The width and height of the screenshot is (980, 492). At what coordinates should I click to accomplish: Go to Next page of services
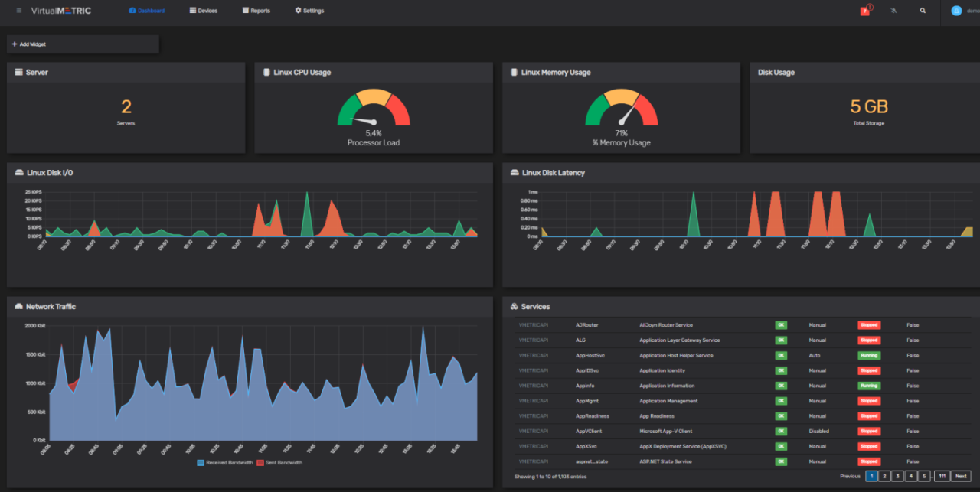pos(961,475)
